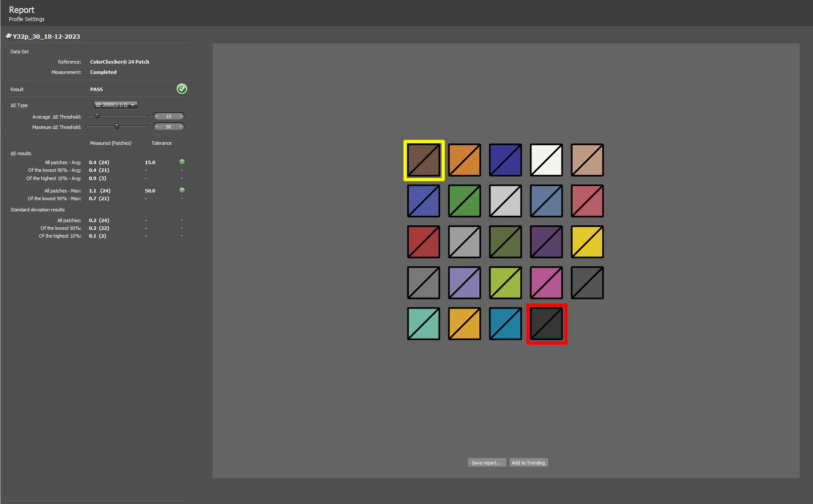Image resolution: width=813 pixels, height=504 pixels.
Task: Click the Maximum ΔE Threshold slider handle
Action: coord(117,126)
